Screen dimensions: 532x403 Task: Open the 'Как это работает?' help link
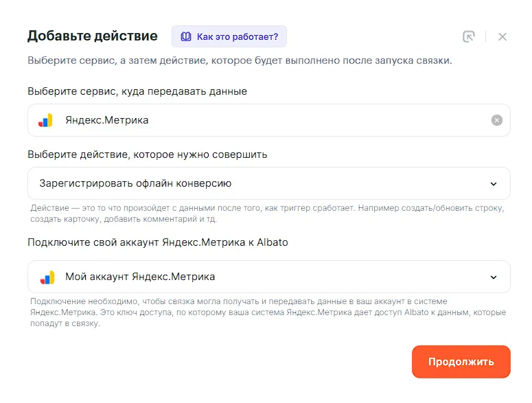coord(237,36)
